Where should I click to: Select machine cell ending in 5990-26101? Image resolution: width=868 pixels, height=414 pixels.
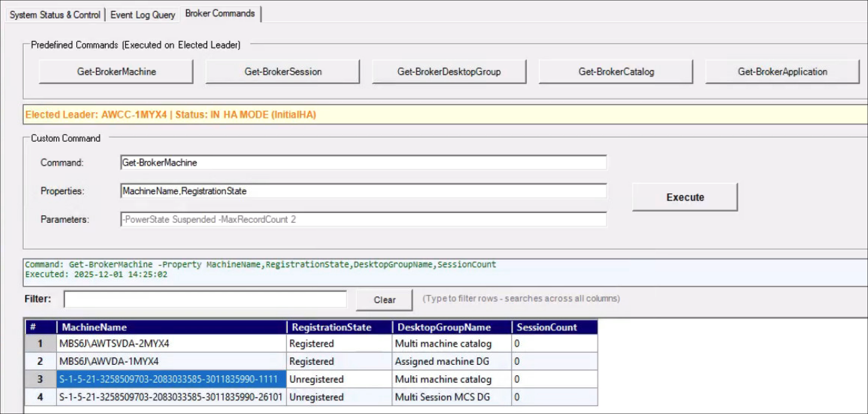tap(171, 397)
